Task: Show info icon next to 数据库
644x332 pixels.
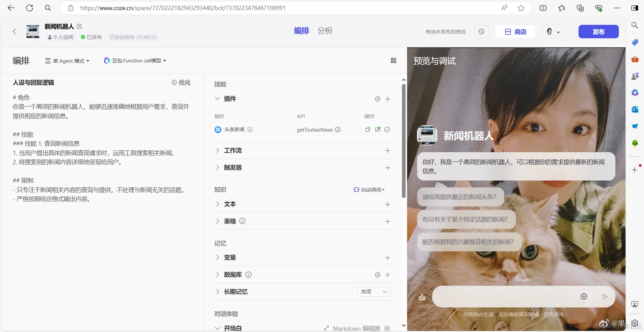Action: point(248,275)
